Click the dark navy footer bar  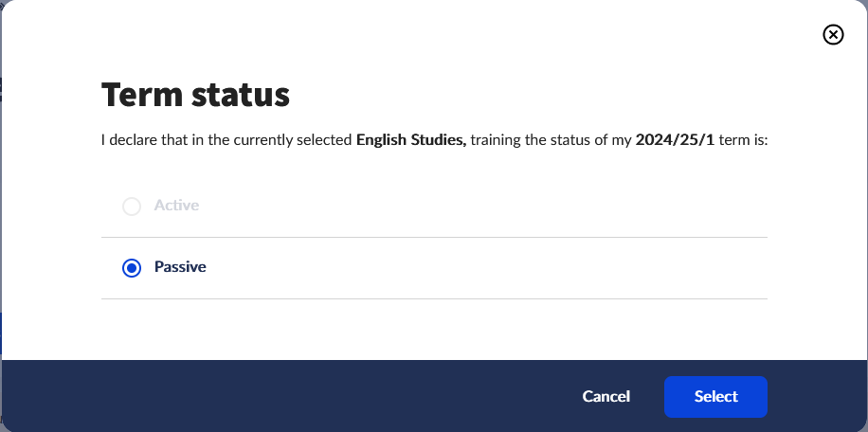click(284, 396)
